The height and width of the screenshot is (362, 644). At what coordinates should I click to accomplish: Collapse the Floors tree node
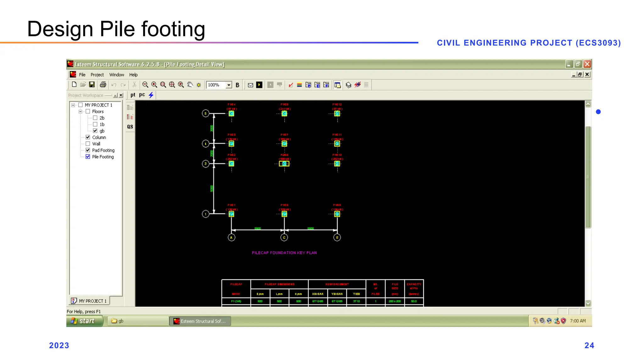pos(80,112)
